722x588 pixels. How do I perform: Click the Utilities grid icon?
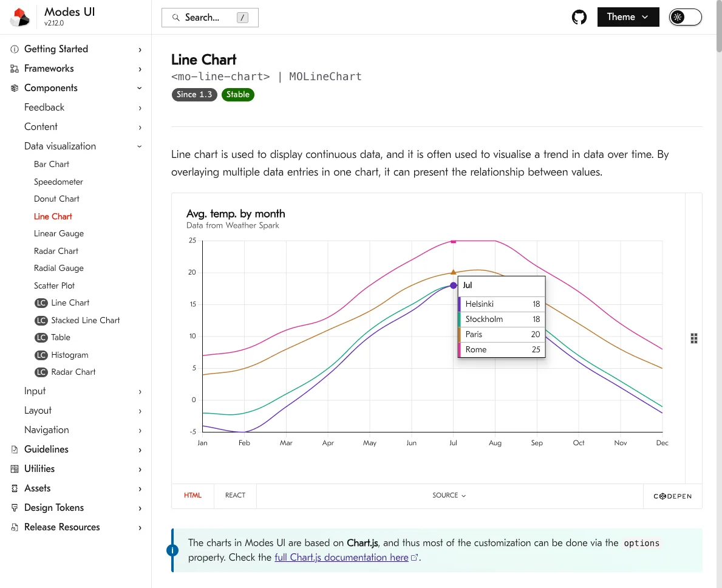pos(15,469)
